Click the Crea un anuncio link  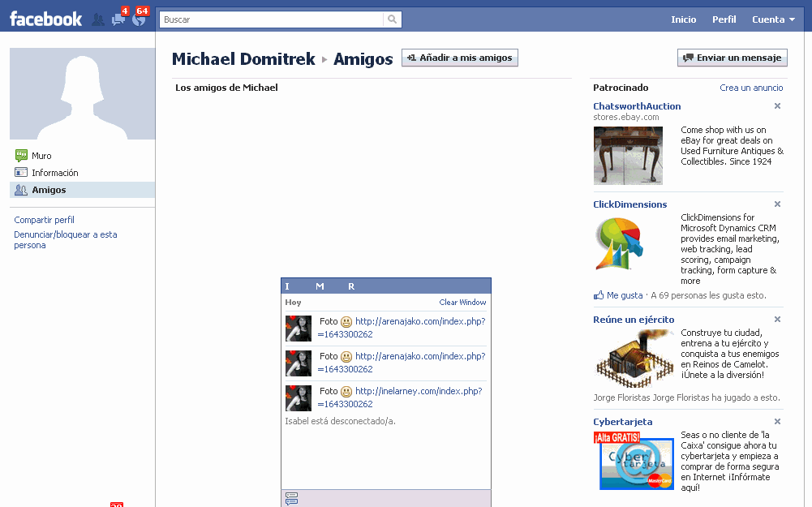pyautogui.click(x=751, y=88)
